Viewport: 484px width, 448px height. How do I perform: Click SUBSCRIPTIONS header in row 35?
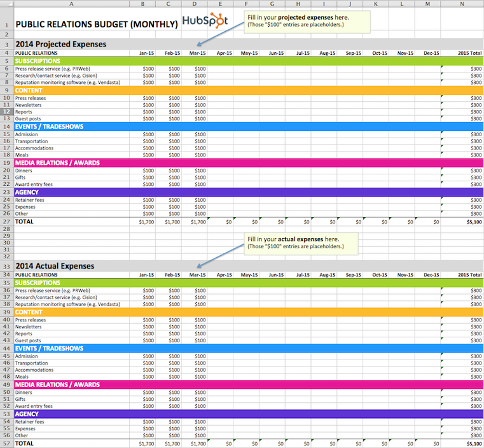(x=38, y=283)
